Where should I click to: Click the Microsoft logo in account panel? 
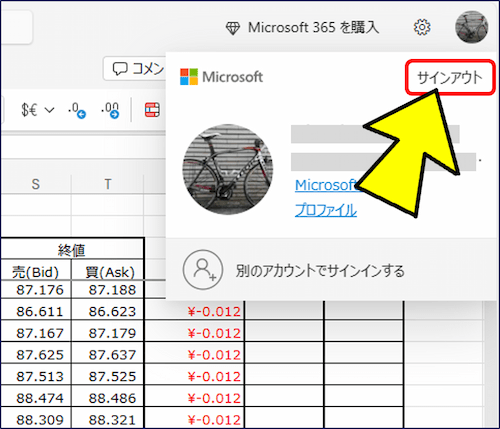point(221,77)
